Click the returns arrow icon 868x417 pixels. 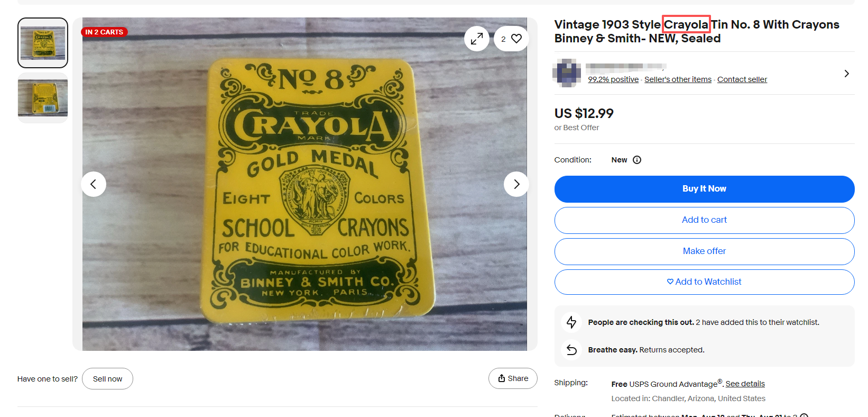pyautogui.click(x=571, y=349)
